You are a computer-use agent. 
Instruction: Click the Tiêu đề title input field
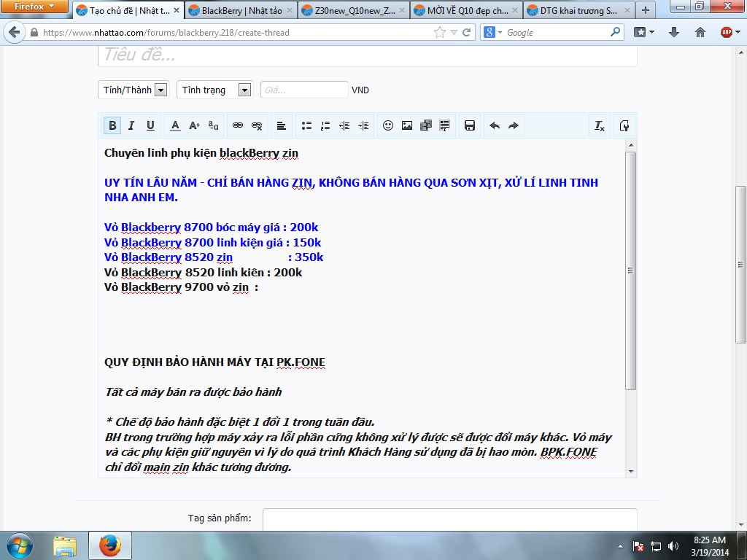[x=368, y=55]
